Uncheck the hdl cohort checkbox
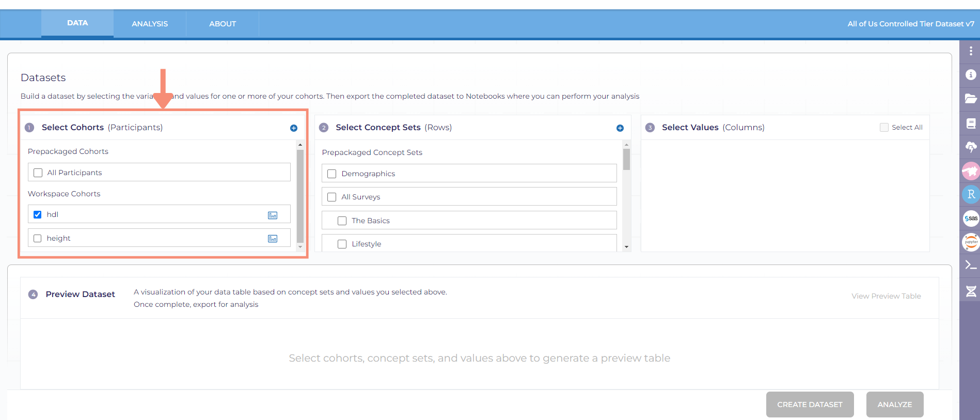The height and width of the screenshot is (420, 980). click(x=37, y=214)
